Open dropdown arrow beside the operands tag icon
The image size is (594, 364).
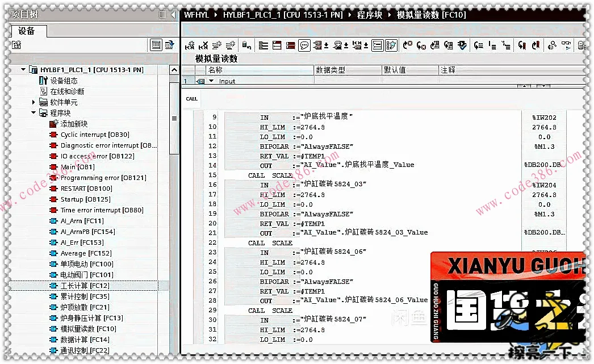[326, 45]
